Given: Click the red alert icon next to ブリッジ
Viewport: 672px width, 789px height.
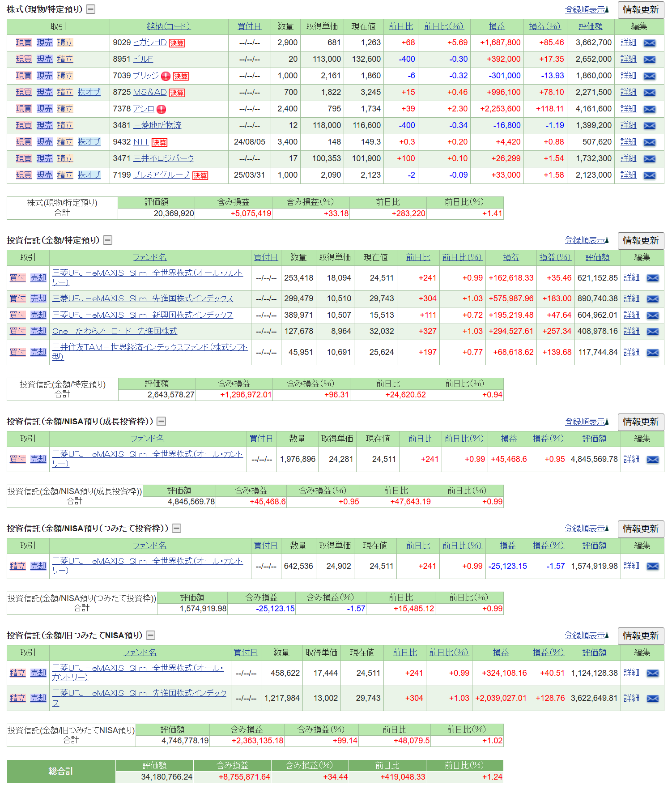Looking at the screenshot, I should tap(166, 76).
